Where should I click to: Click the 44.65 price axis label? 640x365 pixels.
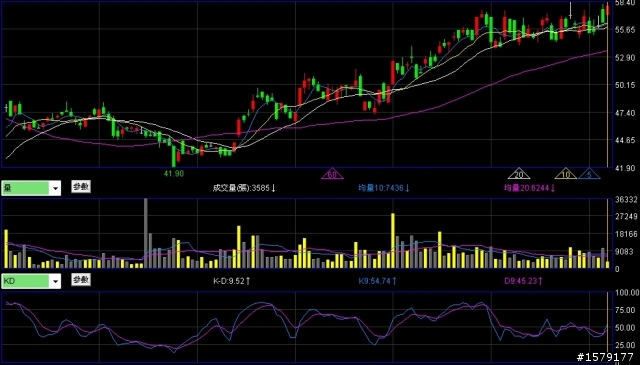pos(625,140)
